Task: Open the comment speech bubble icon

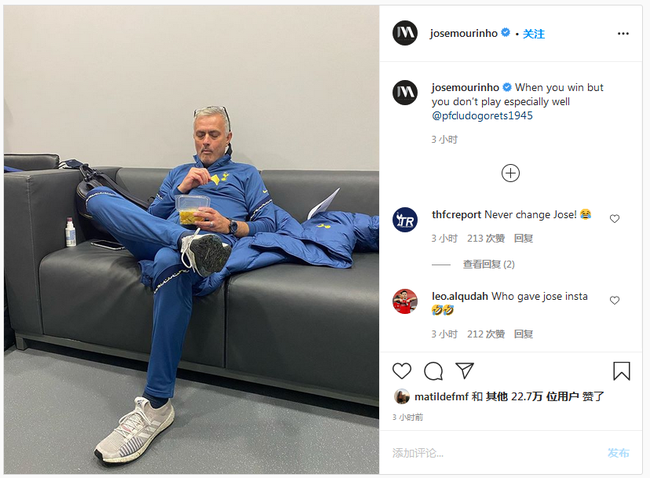Action: point(433,371)
